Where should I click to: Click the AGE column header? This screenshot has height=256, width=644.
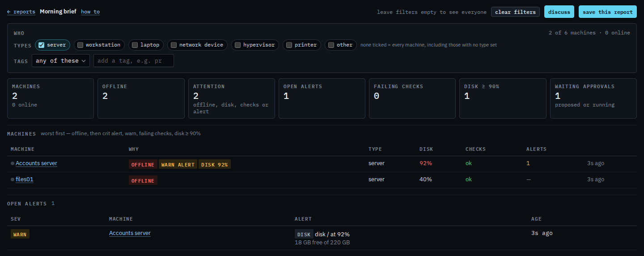(x=536, y=219)
